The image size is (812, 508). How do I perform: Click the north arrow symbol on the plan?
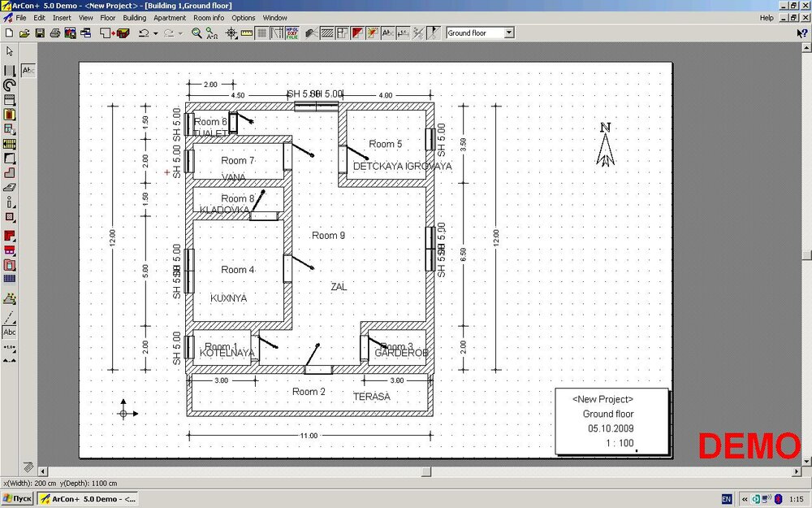[605, 144]
